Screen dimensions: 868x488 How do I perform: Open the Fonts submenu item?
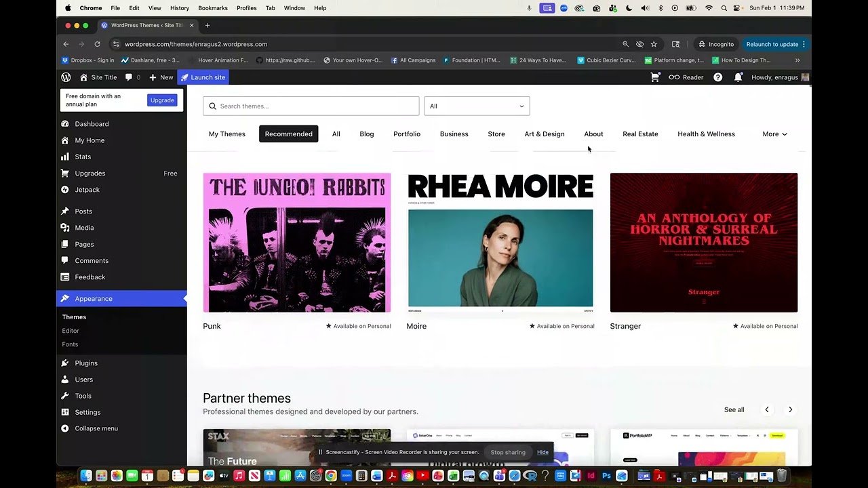[x=70, y=344]
